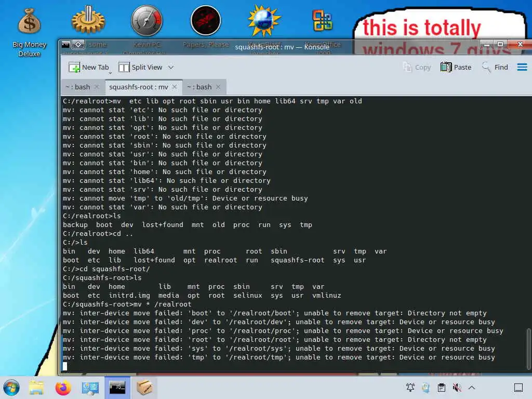Open the Papers, Please desktop icon

pyautogui.click(x=206, y=20)
